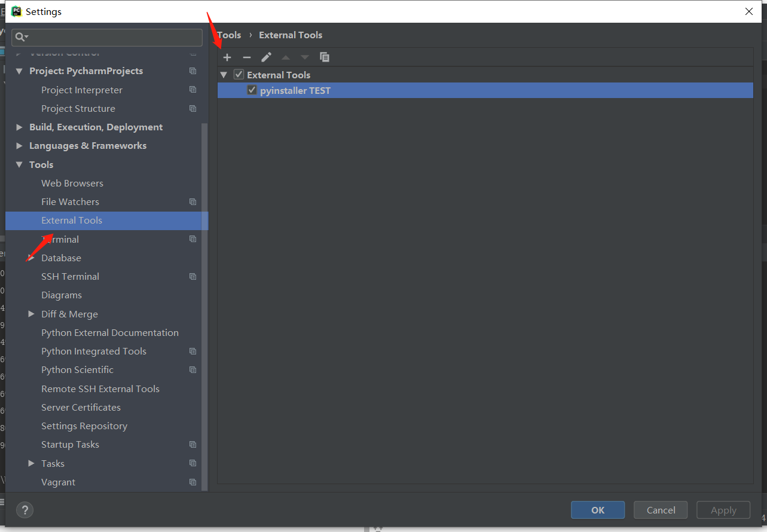Open help with question mark icon
This screenshot has width=767, height=532.
tap(25, 510)
